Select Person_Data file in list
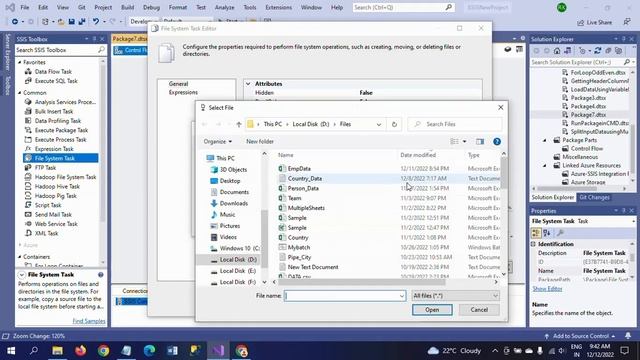Screen dimensions: 640x360 click(x=303, y=188)
